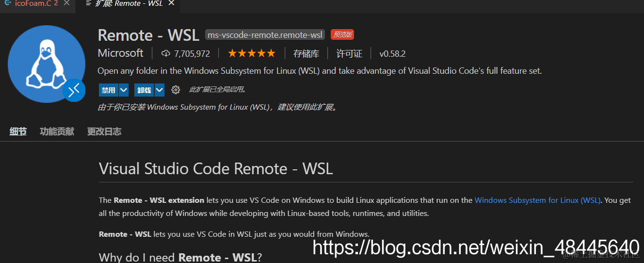Close the icoFoam.C tab

(x=66, y=3)
